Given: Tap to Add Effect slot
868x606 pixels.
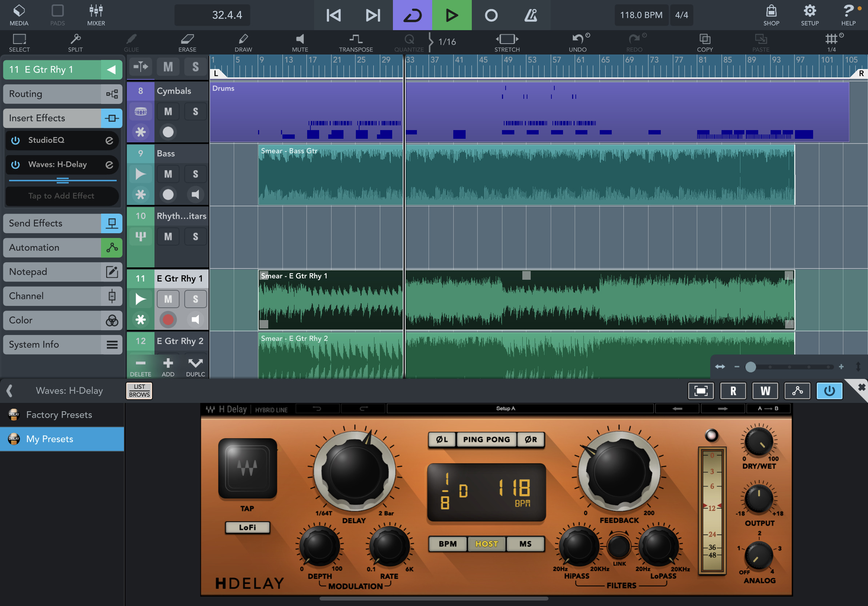Looking at the screenshot, I should tap(62, 196).
